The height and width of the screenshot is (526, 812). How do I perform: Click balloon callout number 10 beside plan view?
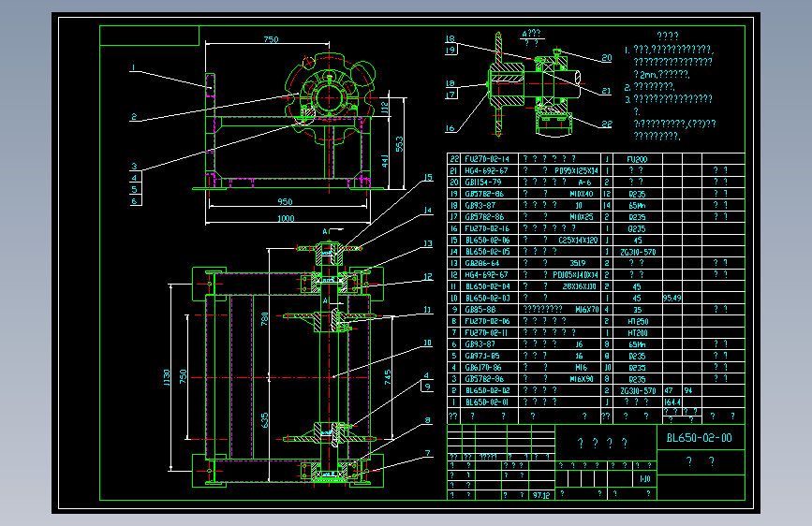tap(427, 343)
